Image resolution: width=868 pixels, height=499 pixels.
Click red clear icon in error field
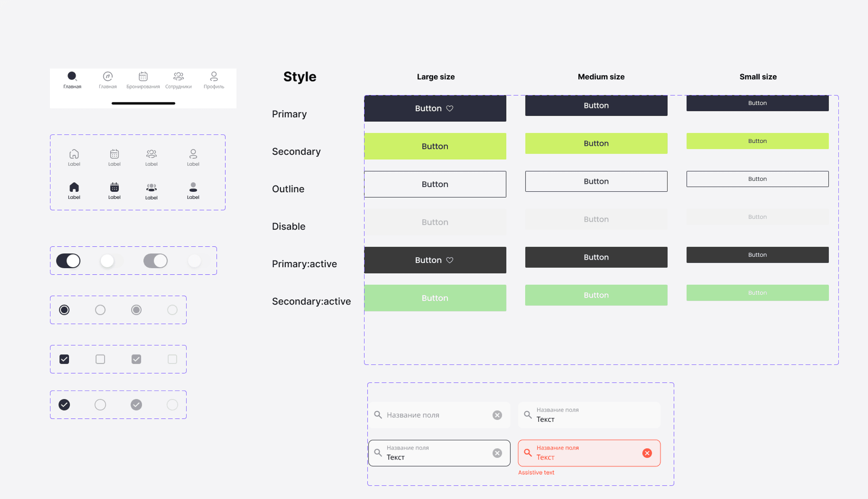[x=647, y=453]
